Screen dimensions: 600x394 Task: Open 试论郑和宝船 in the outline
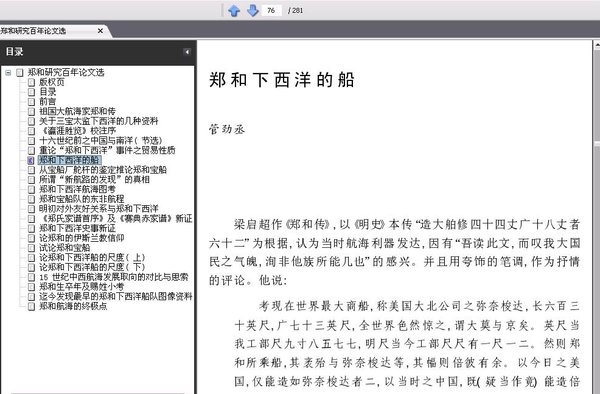tap(65, 248)
